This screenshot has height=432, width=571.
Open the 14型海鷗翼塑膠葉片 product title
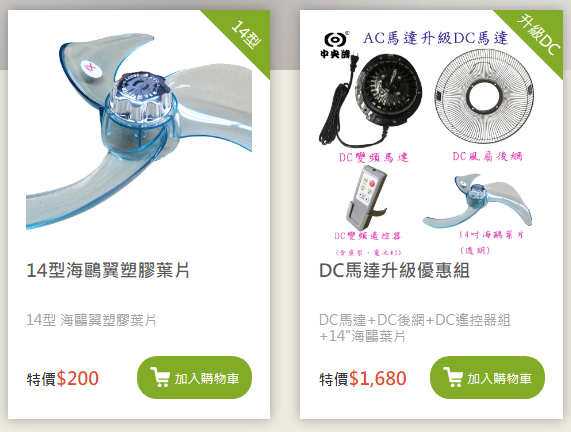(108, 271)
